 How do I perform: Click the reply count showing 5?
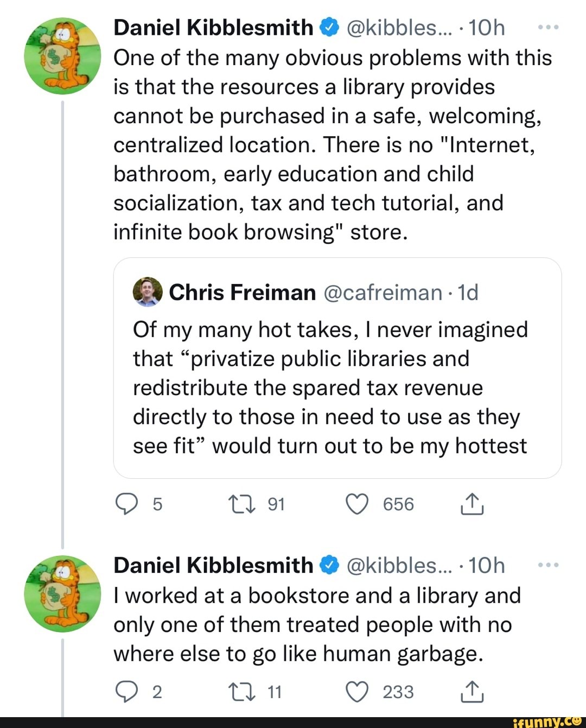click(157, 504)
